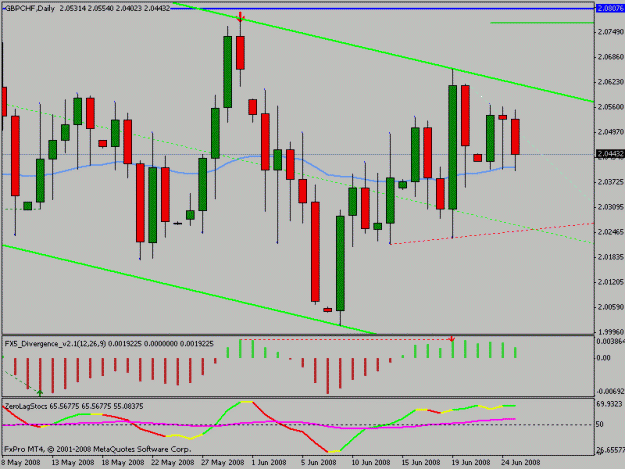
Task: Click the 2.03095 price axis value
Action: click(x=611, y=207)
